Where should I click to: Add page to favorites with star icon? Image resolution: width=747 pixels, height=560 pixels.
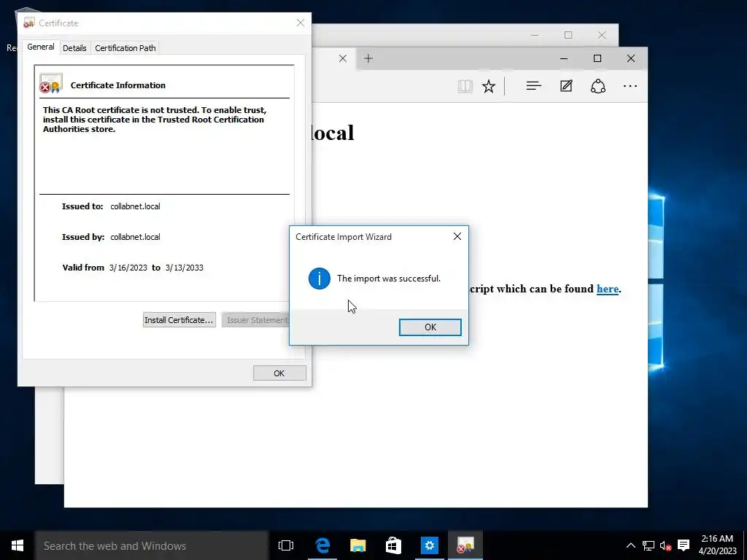(488, 86)
